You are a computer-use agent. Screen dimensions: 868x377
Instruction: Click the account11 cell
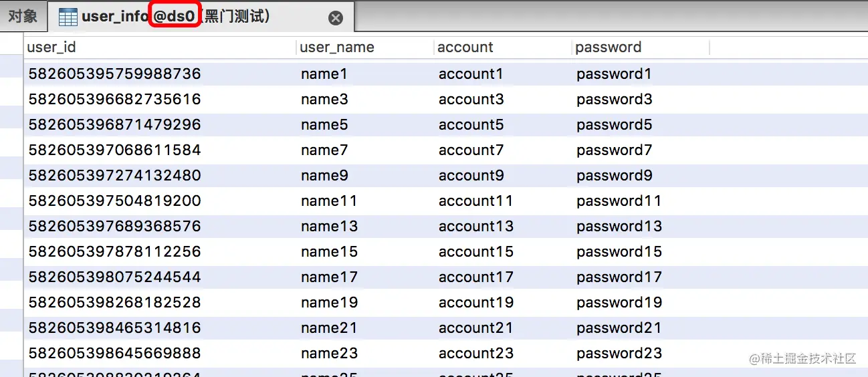click(475, 201)
